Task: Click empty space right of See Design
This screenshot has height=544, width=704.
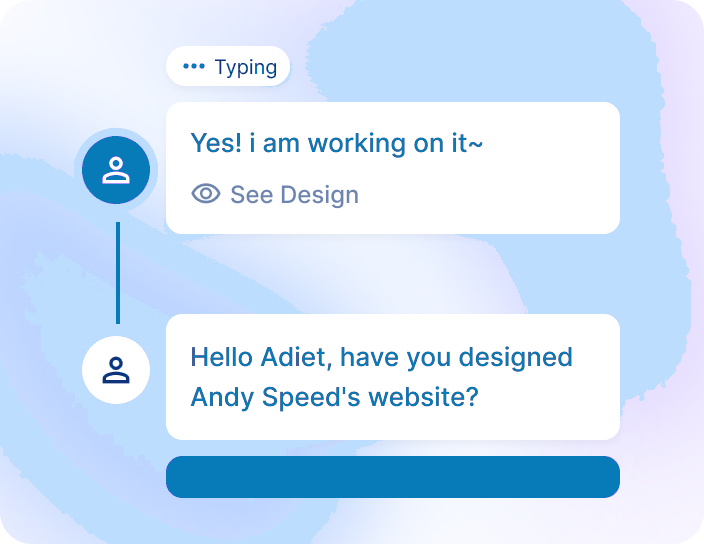Action: click(x=490, y=194)
